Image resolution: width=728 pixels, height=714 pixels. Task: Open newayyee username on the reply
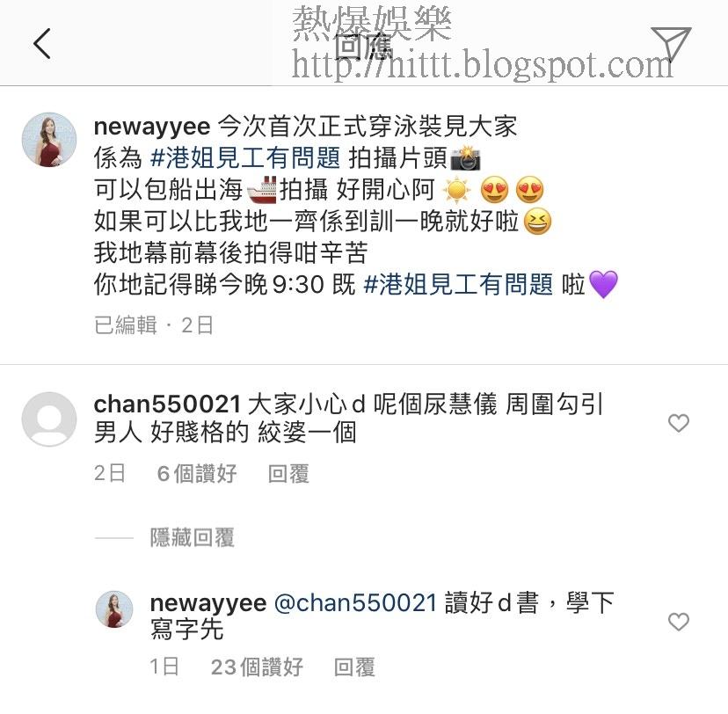[208, 602]
